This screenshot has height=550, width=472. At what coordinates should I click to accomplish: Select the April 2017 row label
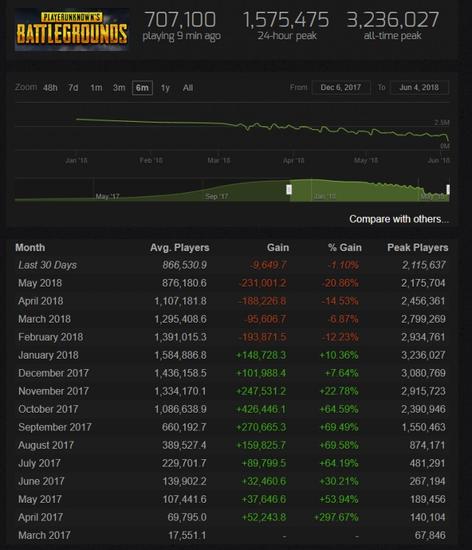coord(41,517)
